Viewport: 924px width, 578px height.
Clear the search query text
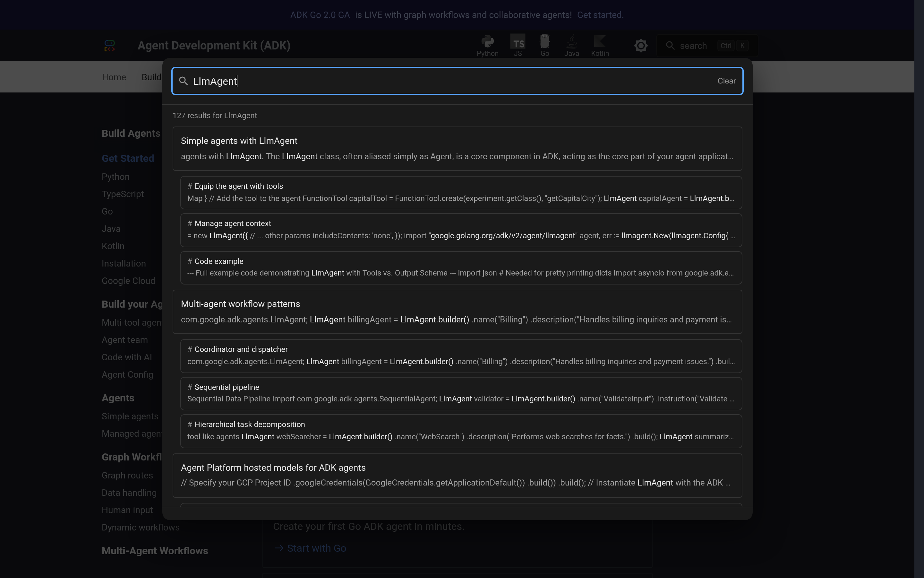[x=727, y=81]
